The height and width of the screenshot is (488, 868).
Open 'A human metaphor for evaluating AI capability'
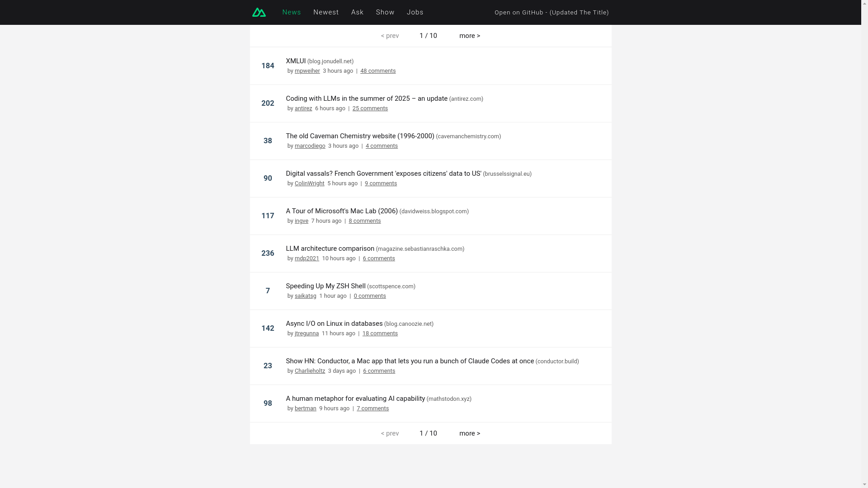pos(355,399)
